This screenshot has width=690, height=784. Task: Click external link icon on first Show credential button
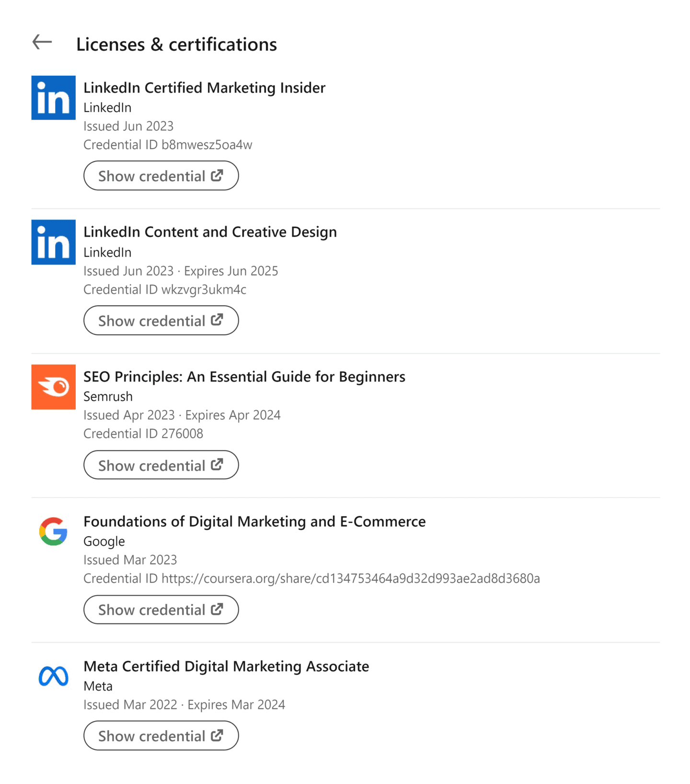pos(217,175)
